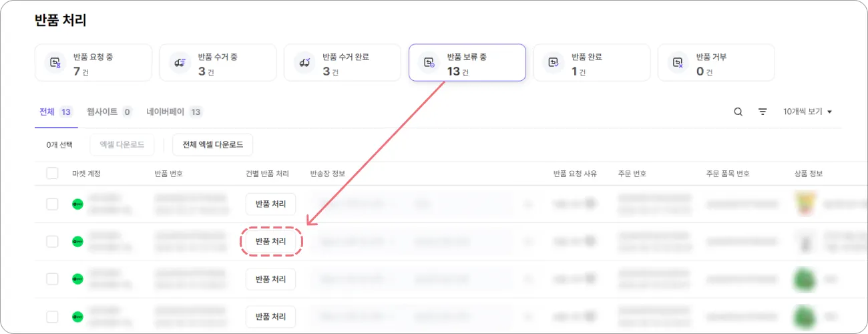Click the first row product thumbnail
The width and height of the screenshot is (868, 334).
(805, 204)
